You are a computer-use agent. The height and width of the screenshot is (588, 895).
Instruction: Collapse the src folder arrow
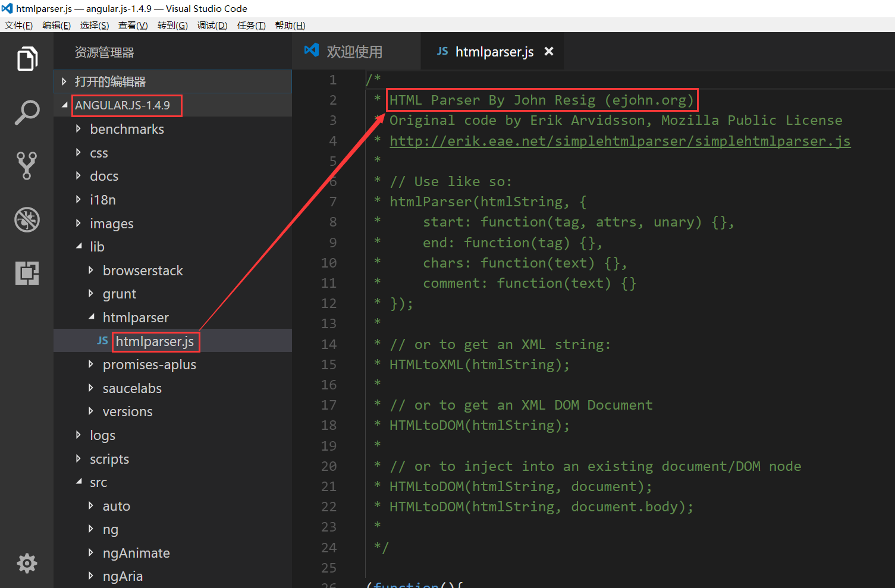click(x=78, y=482)
